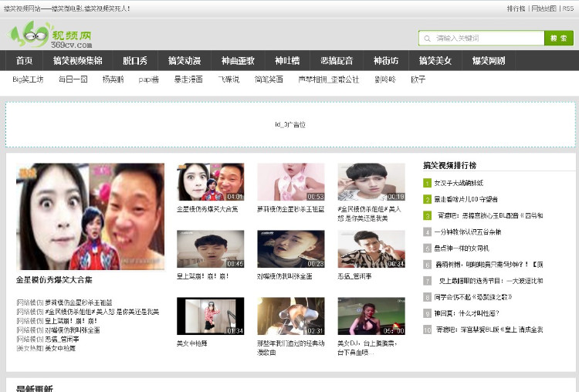
Task: Open rank 5 盘点神一样的女司机
Action: (x=462, y=248)
